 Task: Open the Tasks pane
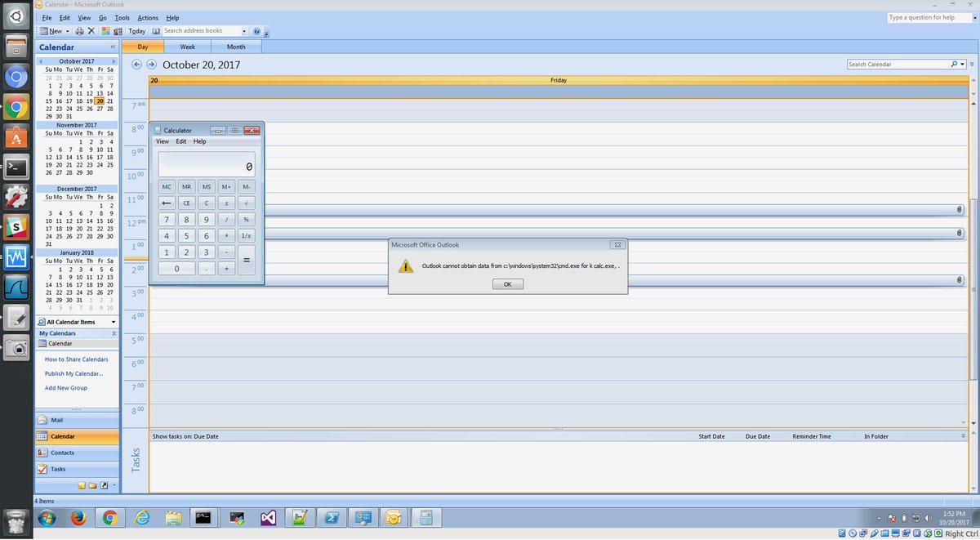click(x=77, y=469)
